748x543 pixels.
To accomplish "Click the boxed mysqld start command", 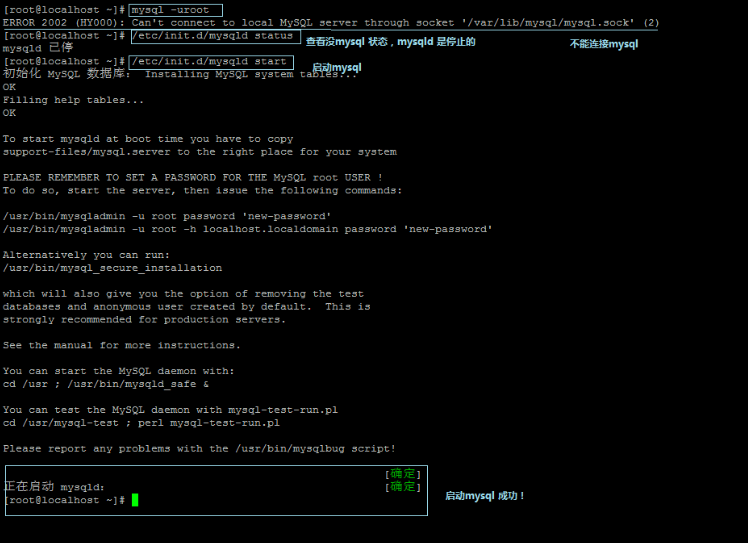I will click(x=210, y=62).
